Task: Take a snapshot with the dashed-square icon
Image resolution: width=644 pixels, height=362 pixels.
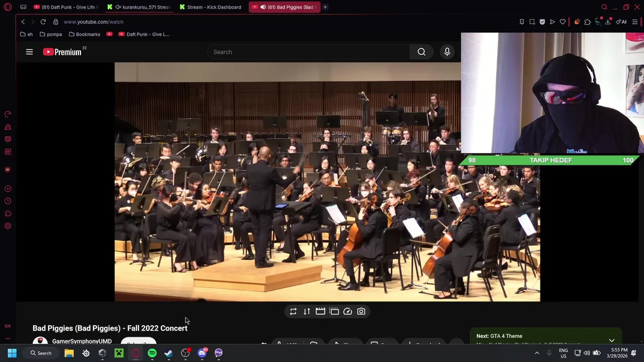Action: [x=532, y=22]
